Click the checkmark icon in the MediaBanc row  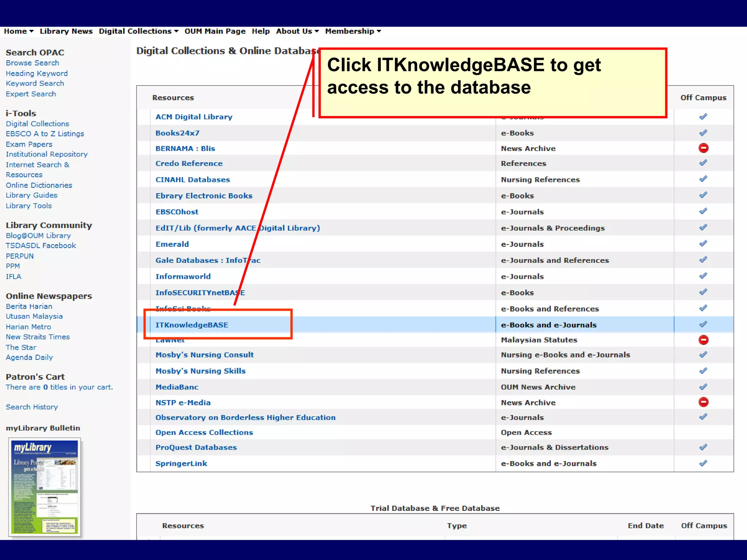pos(703,387)
